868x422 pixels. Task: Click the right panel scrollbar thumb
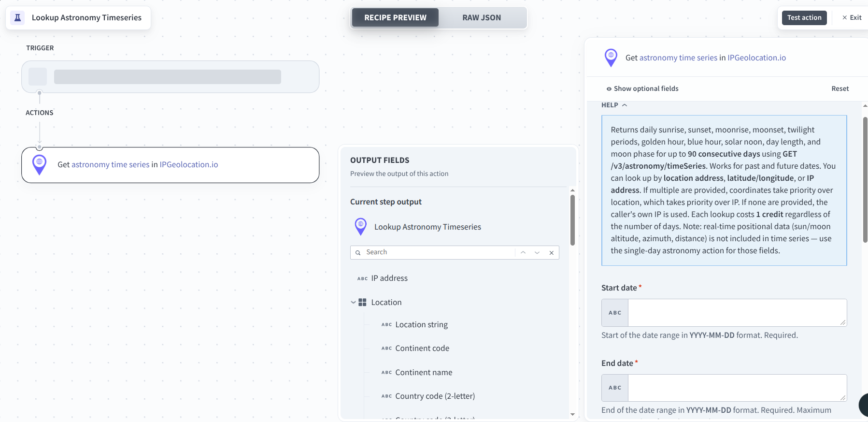865,179
